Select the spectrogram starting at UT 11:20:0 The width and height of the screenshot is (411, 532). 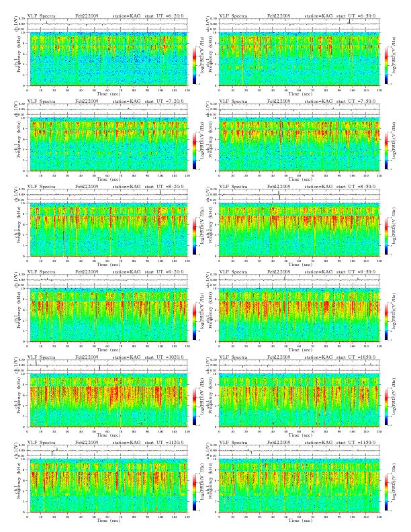coord(107,486)
